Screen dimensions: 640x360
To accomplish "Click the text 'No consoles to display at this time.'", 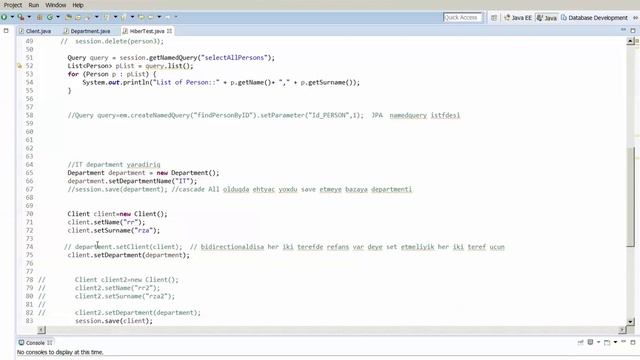I will coord(60,352).
